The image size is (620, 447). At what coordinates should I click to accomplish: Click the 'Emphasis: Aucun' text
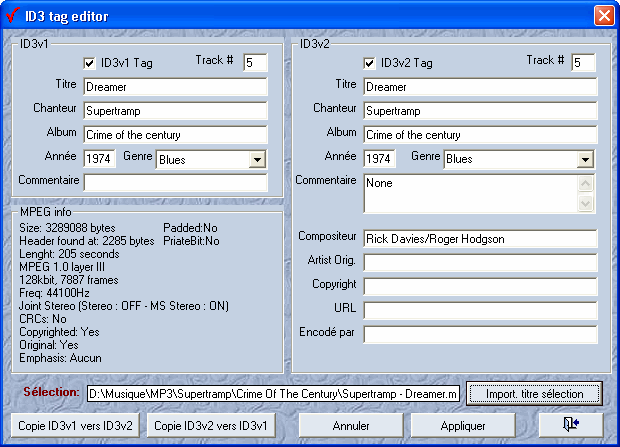tap(60, 358)
